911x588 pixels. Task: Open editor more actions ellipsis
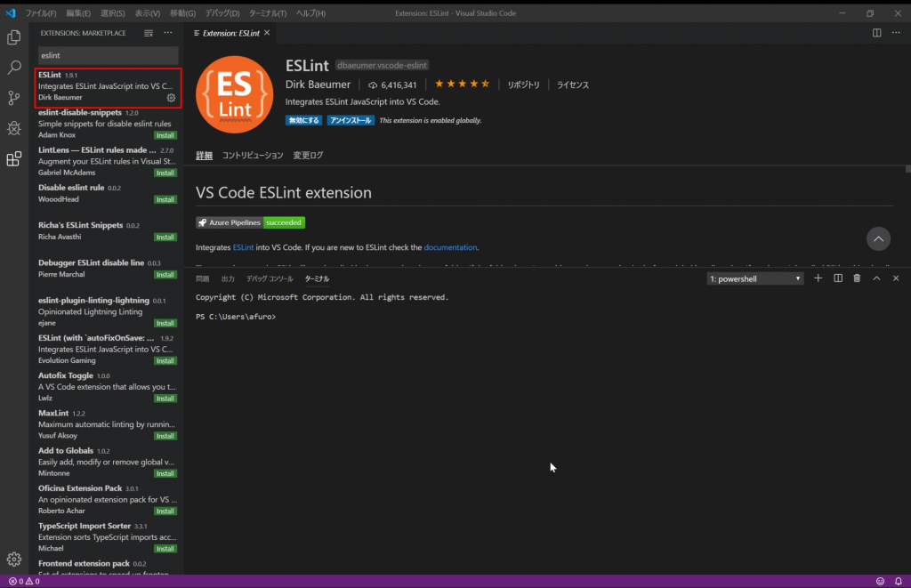click(896, 33)
